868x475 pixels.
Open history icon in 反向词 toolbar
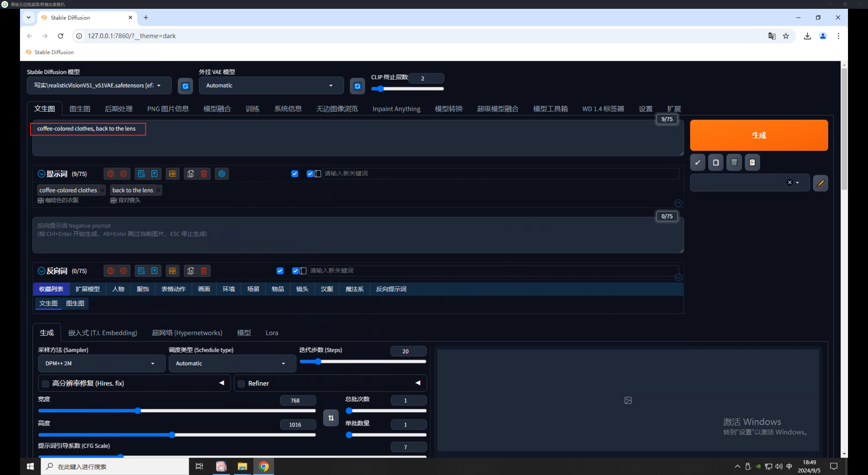141,271
